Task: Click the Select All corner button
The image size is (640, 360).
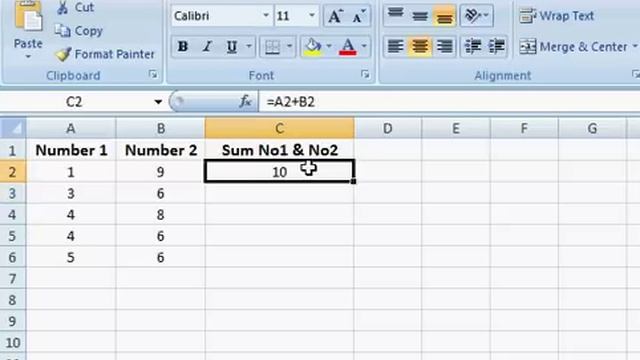Action: tap(13, 129)
